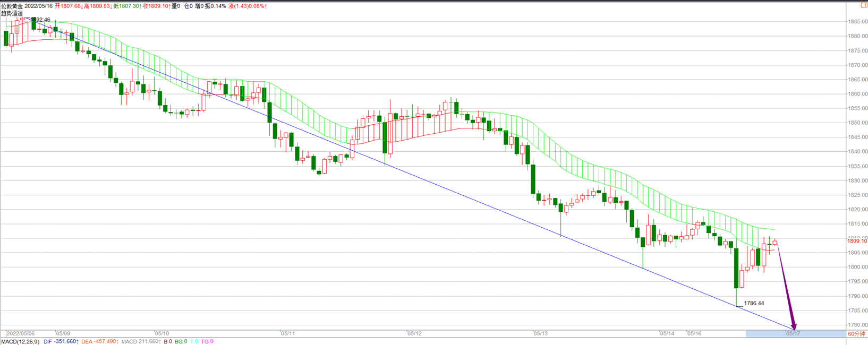Click the 高1809.83 high price
Image resolution: width=868 pixels, height=345 pixels.
98,6
